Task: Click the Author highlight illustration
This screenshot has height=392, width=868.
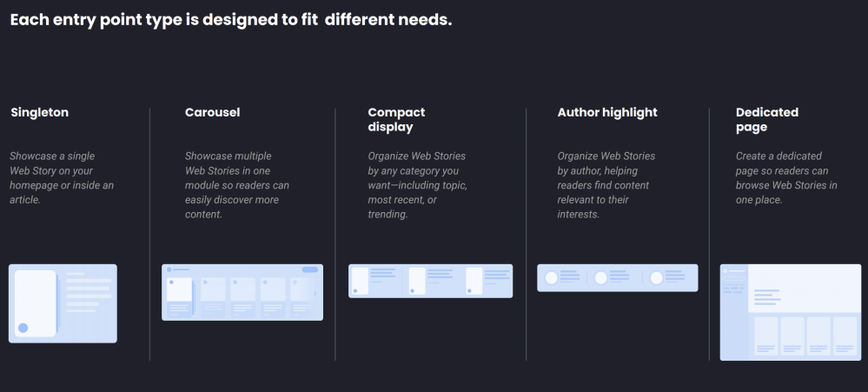Action: coord(617,277)
